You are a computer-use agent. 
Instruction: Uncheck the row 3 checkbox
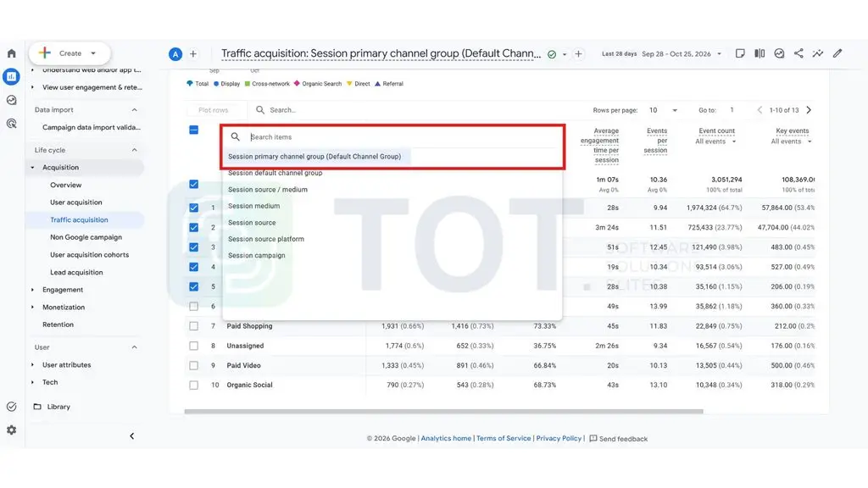point(194,247)
